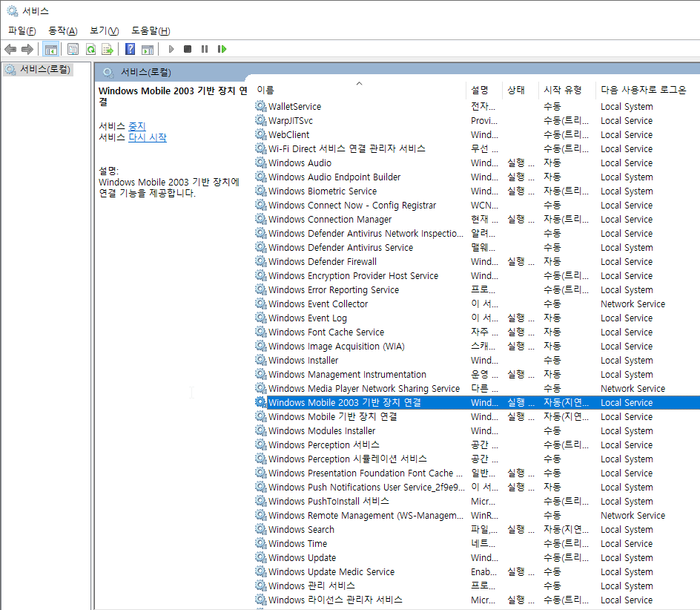Select Windows Update Medic Service
Viewport: 700px width, 610px height.
coord(331,571)
